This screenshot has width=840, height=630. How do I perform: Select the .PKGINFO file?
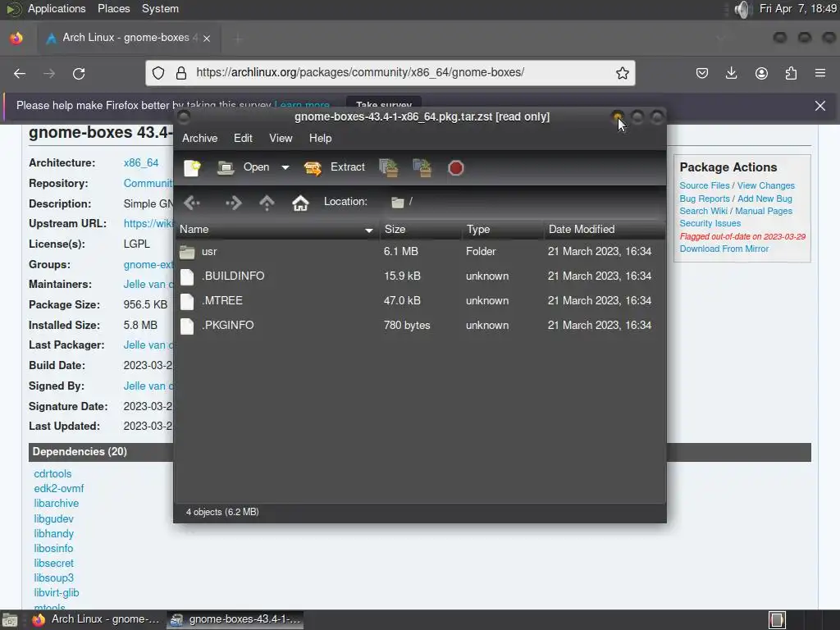(x=421, y=325)
